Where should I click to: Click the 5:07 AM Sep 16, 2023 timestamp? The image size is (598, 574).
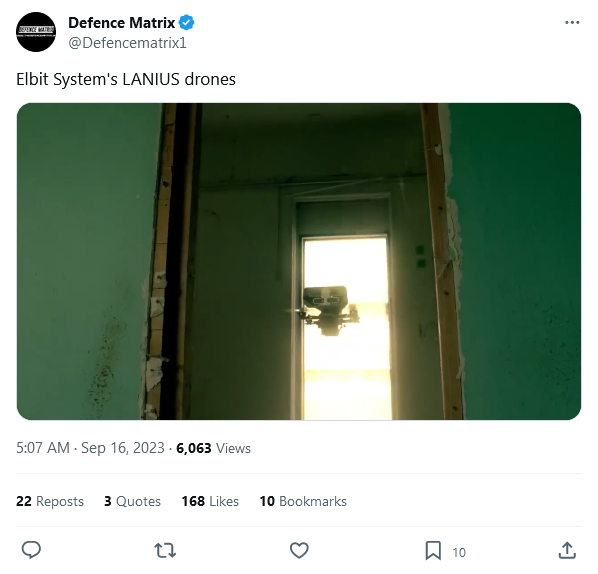(90, 448)
